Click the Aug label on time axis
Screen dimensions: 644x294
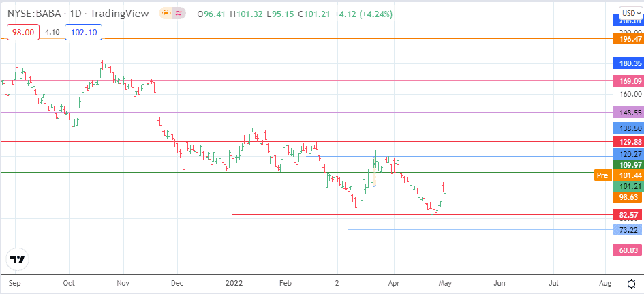pos(605,283)
